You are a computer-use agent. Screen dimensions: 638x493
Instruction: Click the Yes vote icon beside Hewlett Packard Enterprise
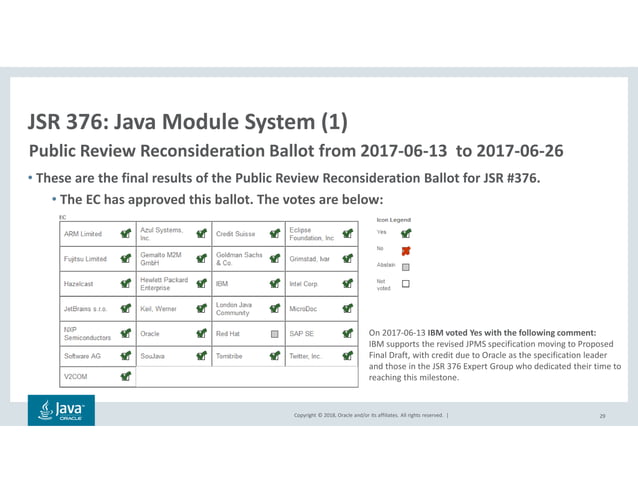click(x=201, y=283)
